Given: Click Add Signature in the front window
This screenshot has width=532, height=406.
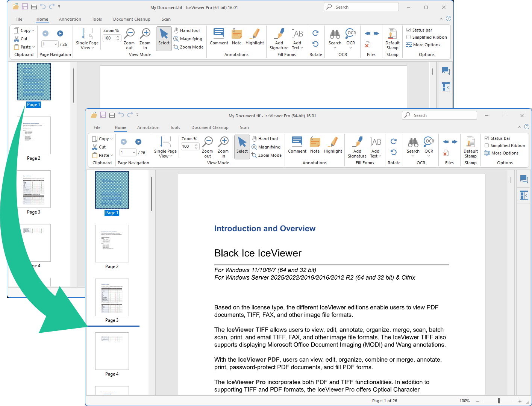Looking at the screenshot, I should (357, 147).
